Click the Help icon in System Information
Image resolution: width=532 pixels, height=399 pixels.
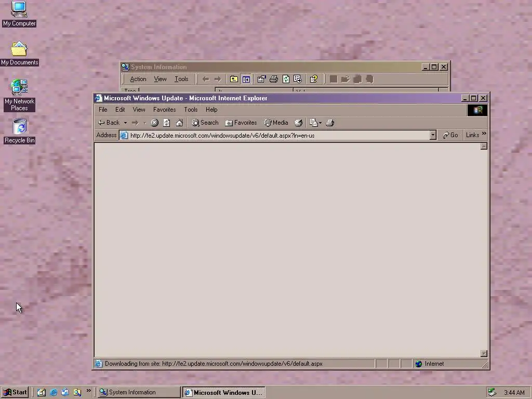pyautogui.click(x=313, y=79)
